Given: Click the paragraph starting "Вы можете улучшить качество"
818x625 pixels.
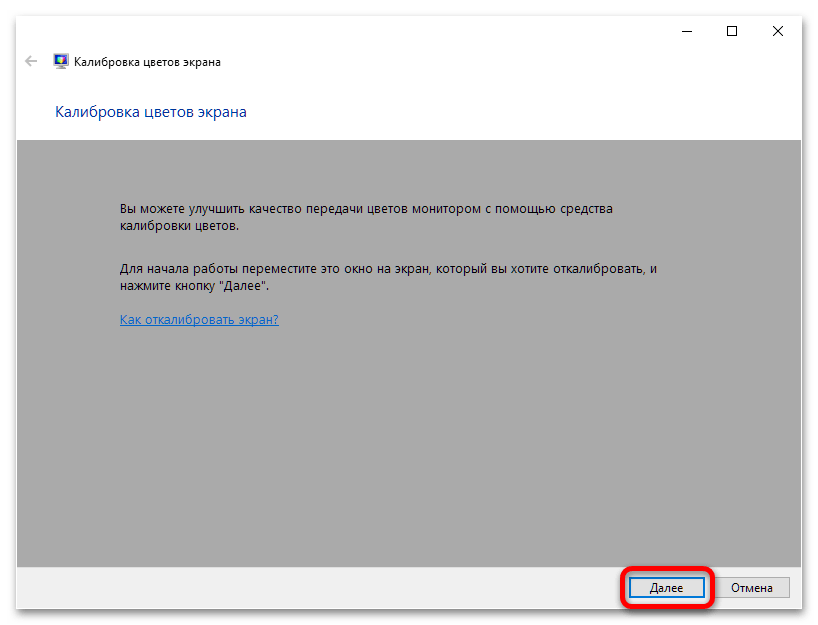Looking at the screenshot, I should [x=366, y=217].
